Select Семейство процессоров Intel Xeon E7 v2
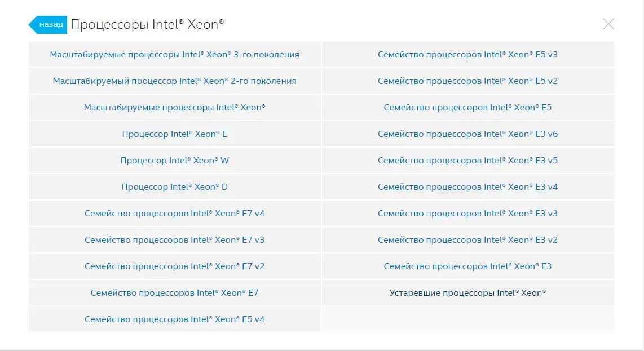Image resolution: width=644 pixels, height=351 pixels. click(x=175, y=266)
